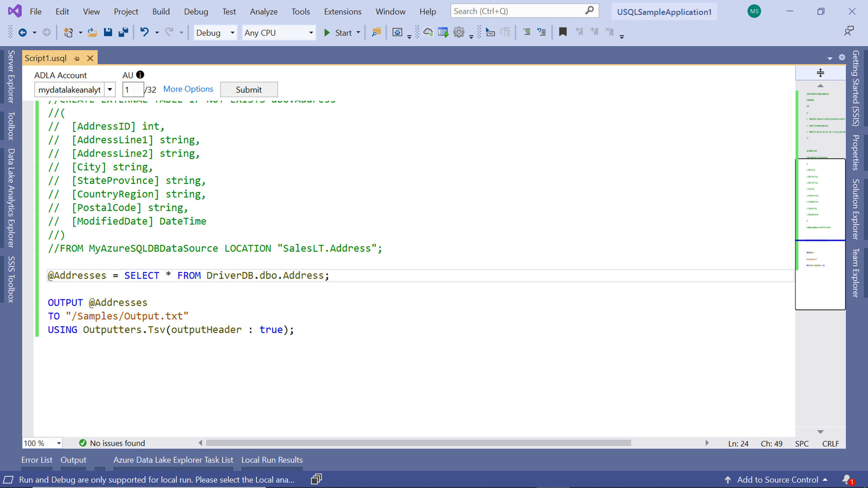The height and width of the screenshot is (488, 868).
Task: Click the horizontal scrollbar thumb
Action: tap(418, 443)
